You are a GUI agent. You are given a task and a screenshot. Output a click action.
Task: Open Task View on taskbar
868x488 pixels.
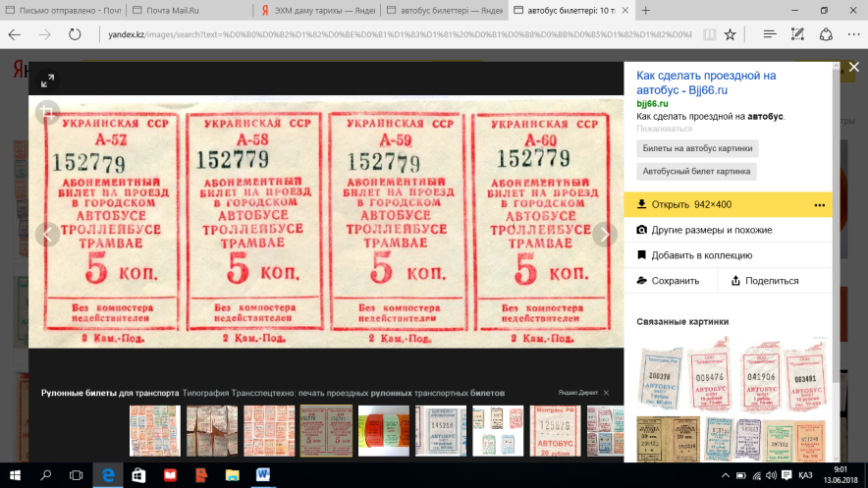76,475
